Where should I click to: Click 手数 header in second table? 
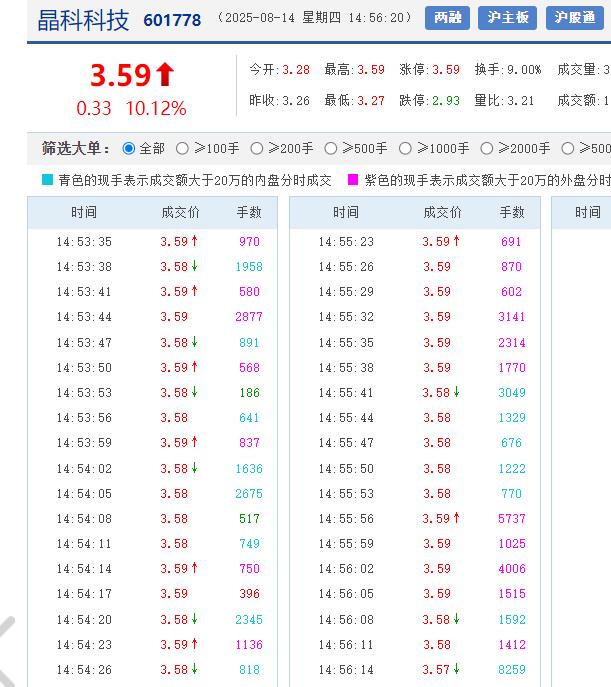tap(512, 212)
